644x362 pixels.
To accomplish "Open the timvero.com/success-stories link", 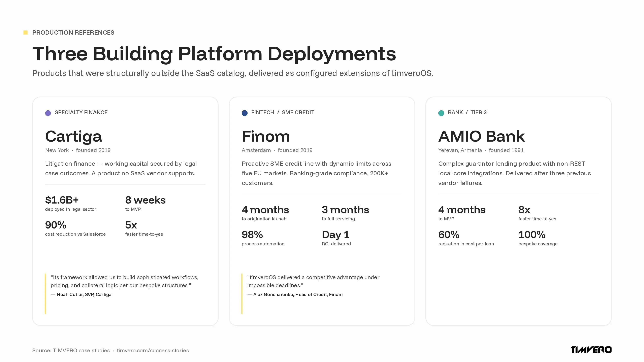I will click(x=153, y=351).
